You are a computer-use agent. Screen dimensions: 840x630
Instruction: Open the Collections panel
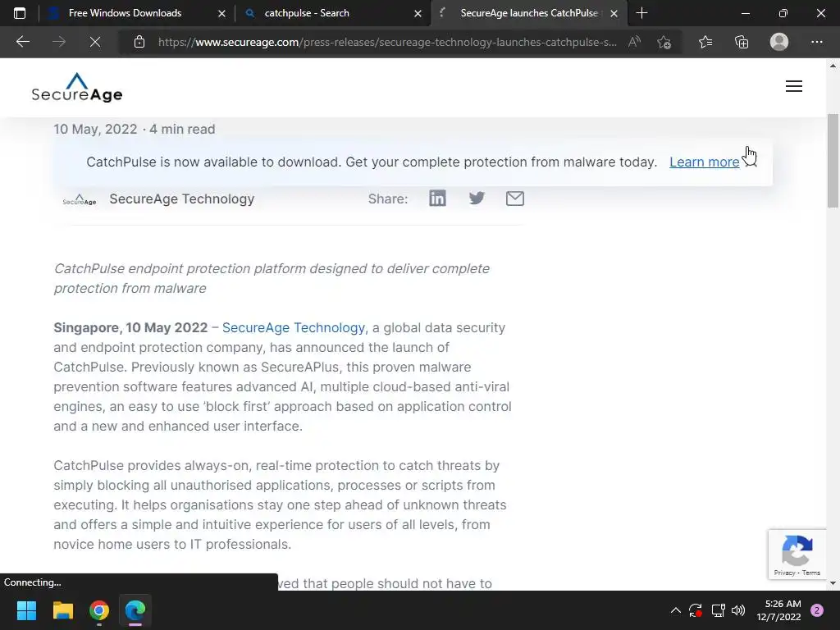point(742,42)
